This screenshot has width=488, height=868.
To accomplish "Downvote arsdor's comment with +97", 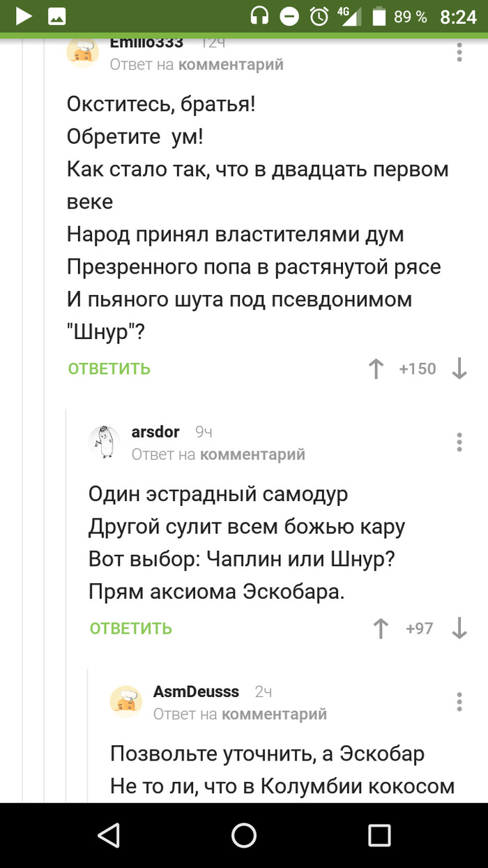I will pos(459,628).
